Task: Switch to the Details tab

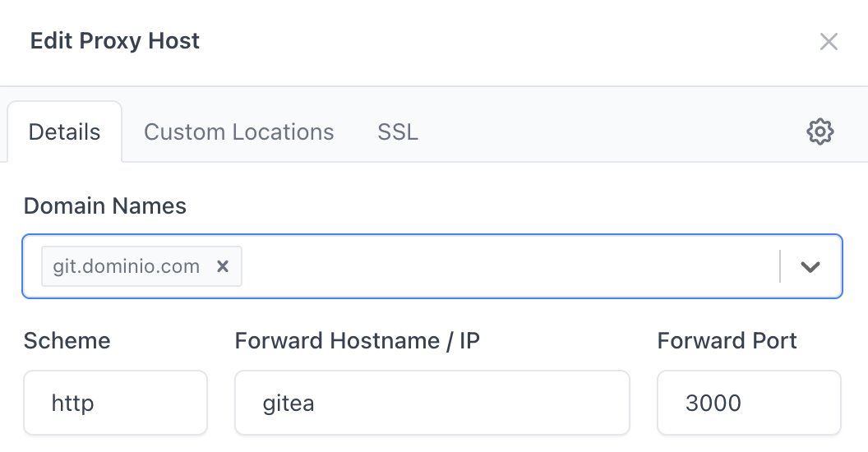Action: 65,132
